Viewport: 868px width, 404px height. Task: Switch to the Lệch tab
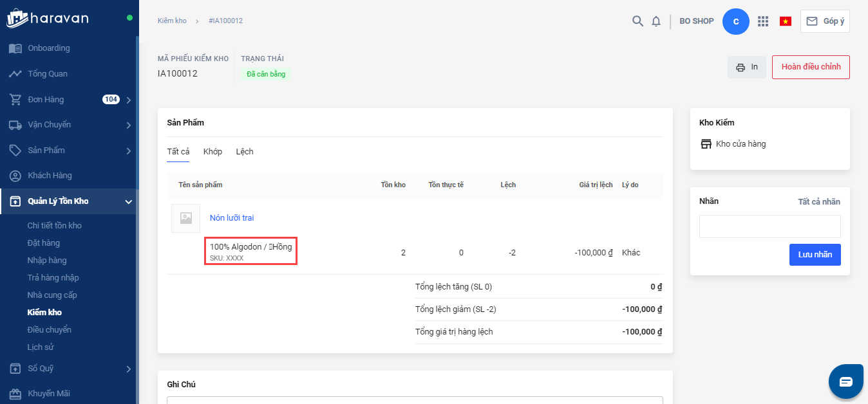tap(245, 152)
